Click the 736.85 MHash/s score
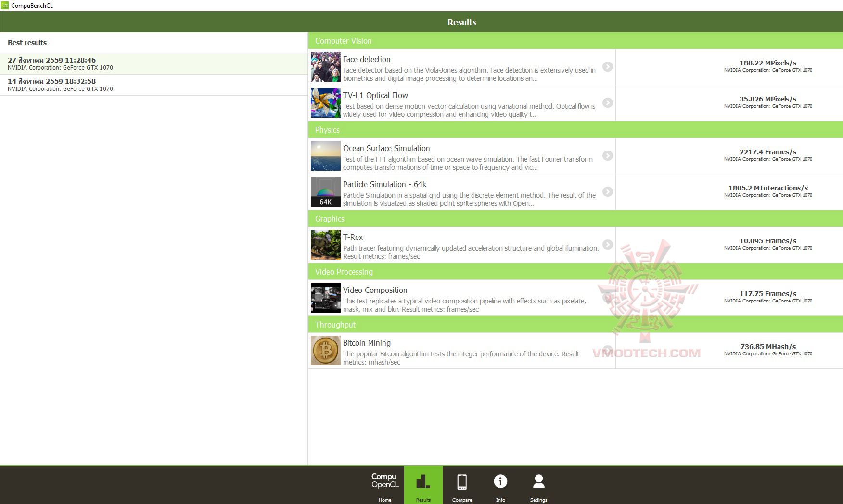This screenshot has height=504, width=843. tap(768, 347)
